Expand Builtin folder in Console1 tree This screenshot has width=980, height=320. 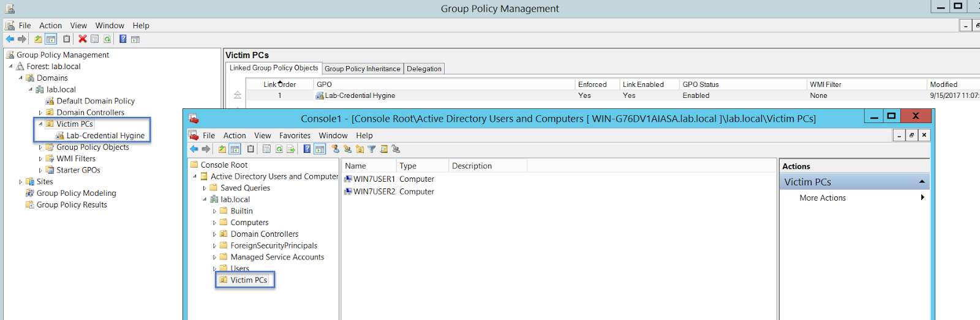pyautogui.click(x=214, y=211)
